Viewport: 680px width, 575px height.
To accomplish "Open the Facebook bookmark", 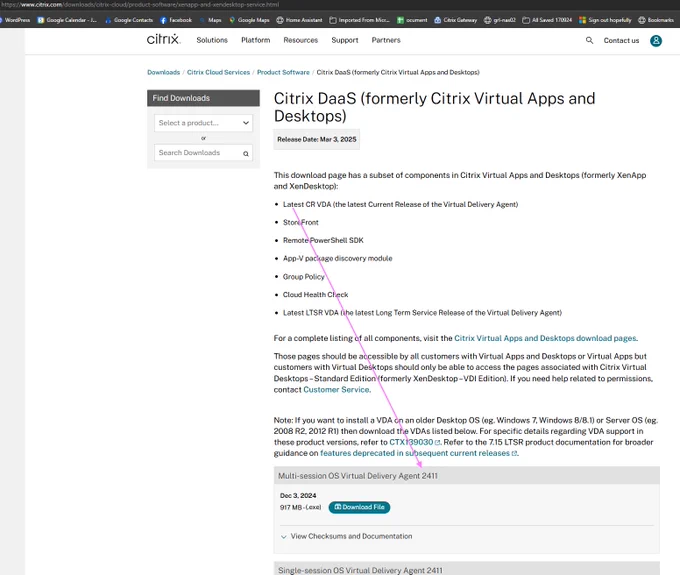I will 176,20.
